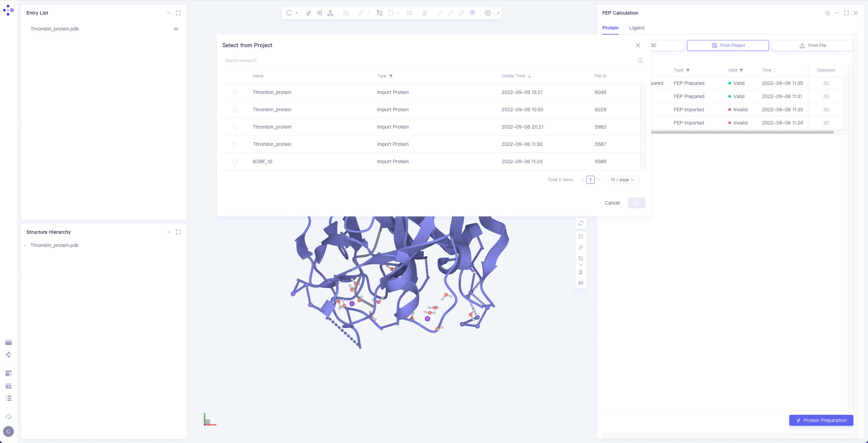The height and width of the screenshot is (443, 868).
Task: Click 3D for the 11:35 row
Action: (826, 83)
